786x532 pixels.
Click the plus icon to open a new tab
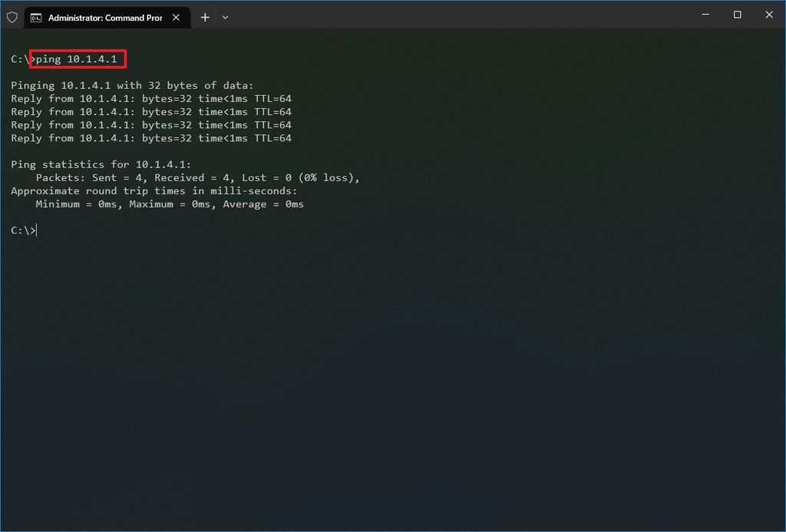(x=204, y=17)
